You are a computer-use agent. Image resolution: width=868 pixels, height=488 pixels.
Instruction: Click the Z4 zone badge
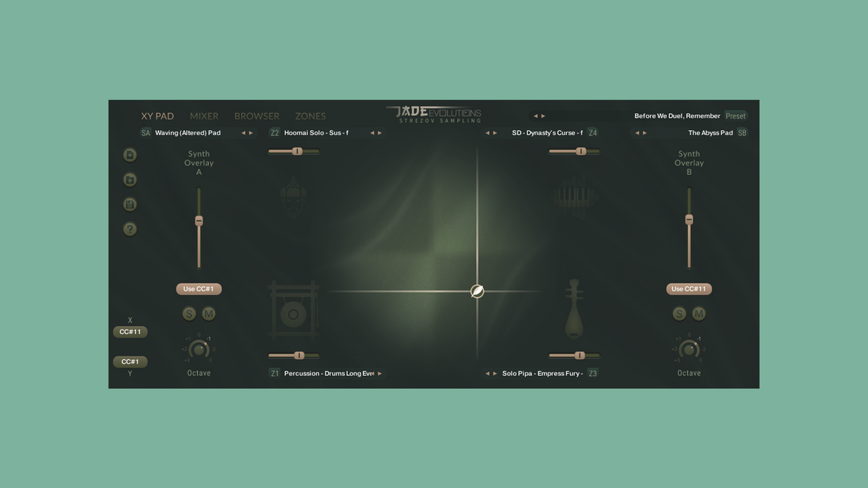pyautogui.click(x=593, y=133)
